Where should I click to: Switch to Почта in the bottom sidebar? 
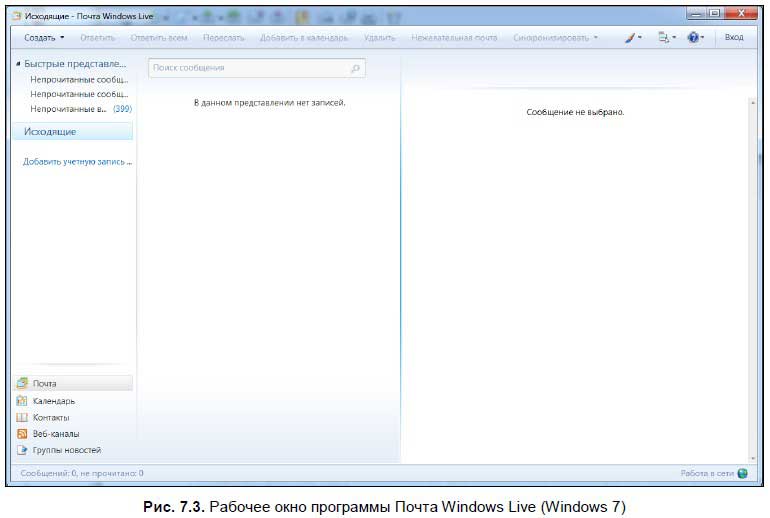coord(74,383)
